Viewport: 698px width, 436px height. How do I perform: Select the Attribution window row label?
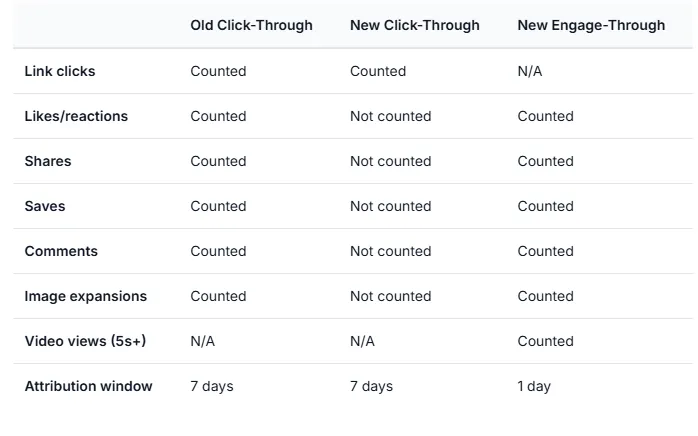pos(88,386)
